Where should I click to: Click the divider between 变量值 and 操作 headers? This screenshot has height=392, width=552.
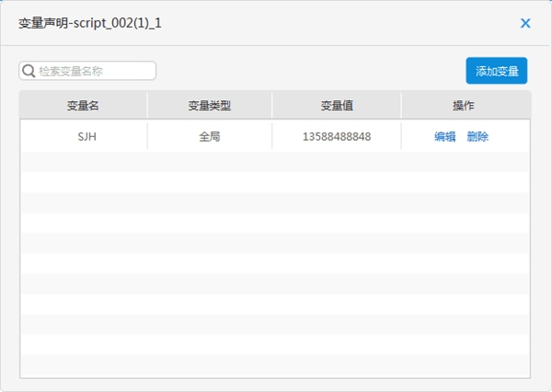pyautogui.click(x=401, y=106)
